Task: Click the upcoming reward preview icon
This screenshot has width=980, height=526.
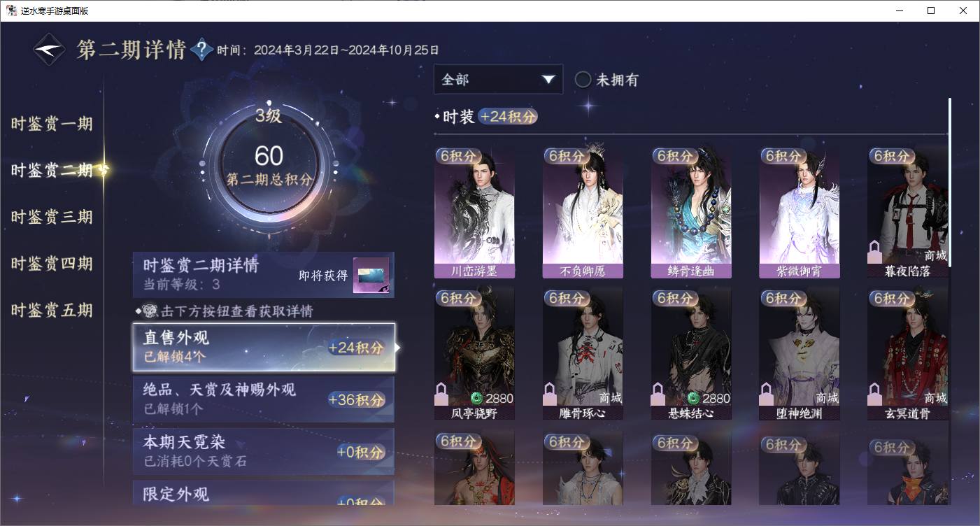Action: pyautogui.click(x=371, y=276)
